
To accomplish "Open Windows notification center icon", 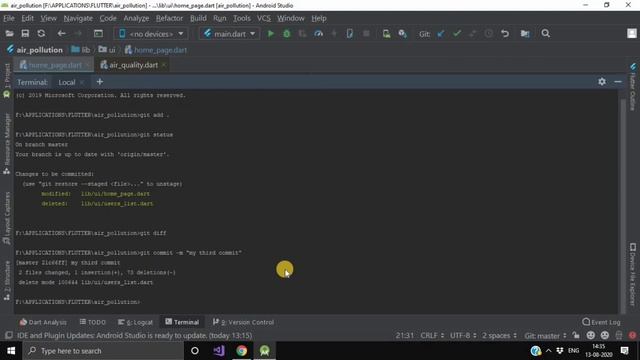I will tap(624, 351).
